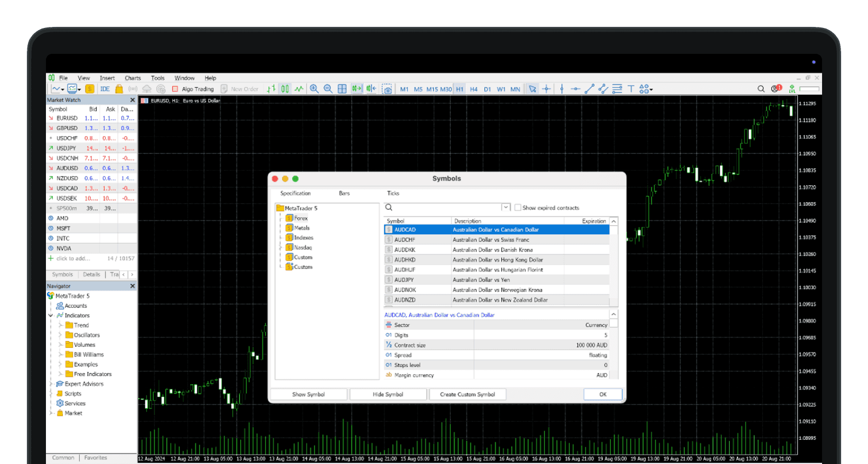This screenshot has width=868, height=464.
Task: Select the cursor arrow tool
Action: (532, 89)
